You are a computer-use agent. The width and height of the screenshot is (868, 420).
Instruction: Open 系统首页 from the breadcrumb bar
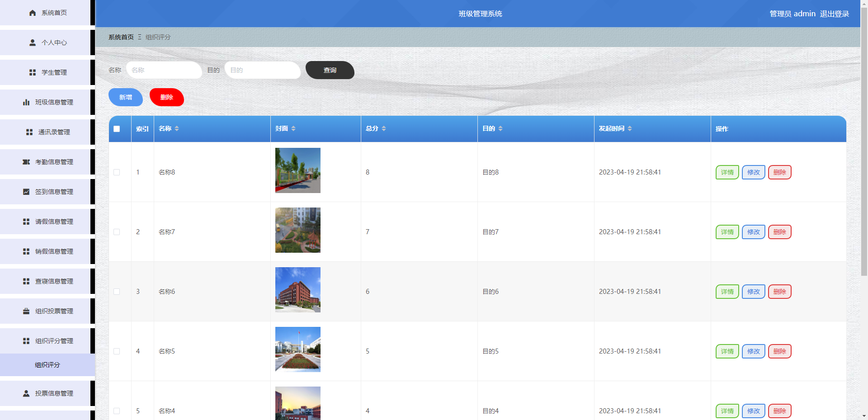(120, 37)
